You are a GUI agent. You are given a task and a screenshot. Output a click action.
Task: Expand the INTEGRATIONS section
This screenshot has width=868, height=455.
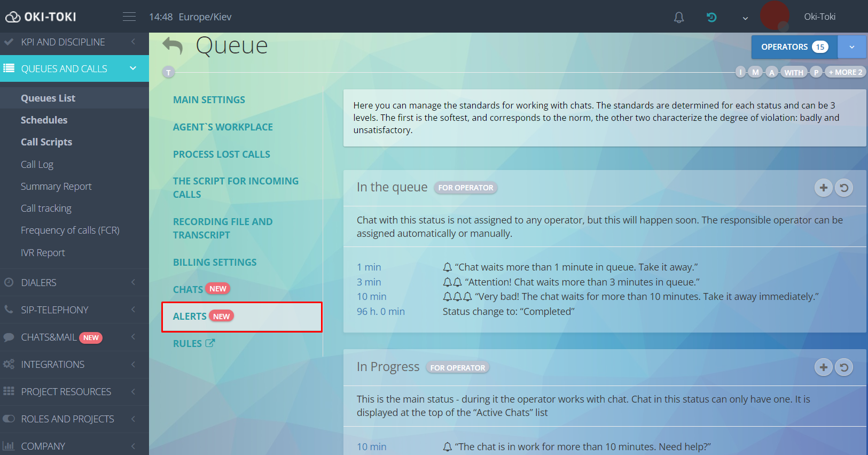pyautogui.click(x=74, y=364)
